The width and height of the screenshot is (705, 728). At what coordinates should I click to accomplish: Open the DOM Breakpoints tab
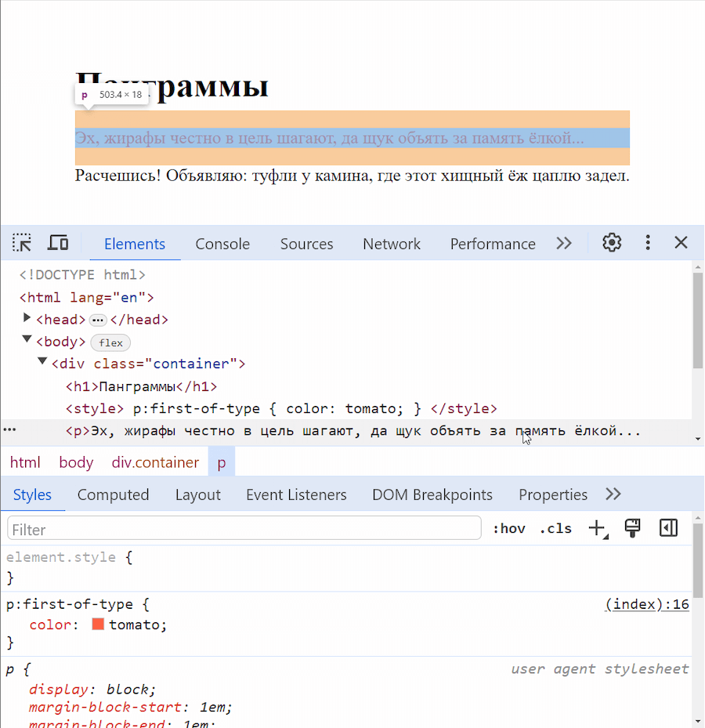click(x=432, y=495)
